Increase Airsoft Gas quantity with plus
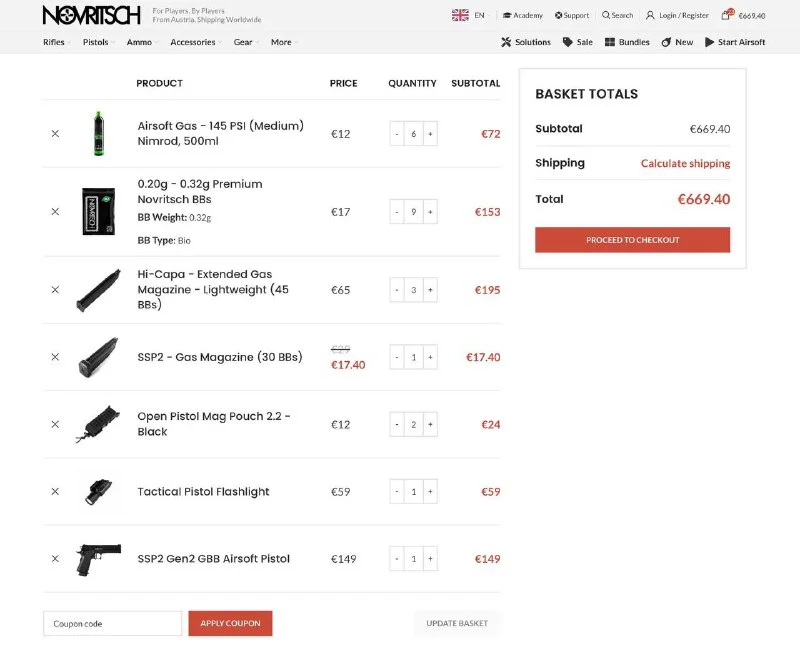Screen dimensions: 800x651 pos(430,134)
